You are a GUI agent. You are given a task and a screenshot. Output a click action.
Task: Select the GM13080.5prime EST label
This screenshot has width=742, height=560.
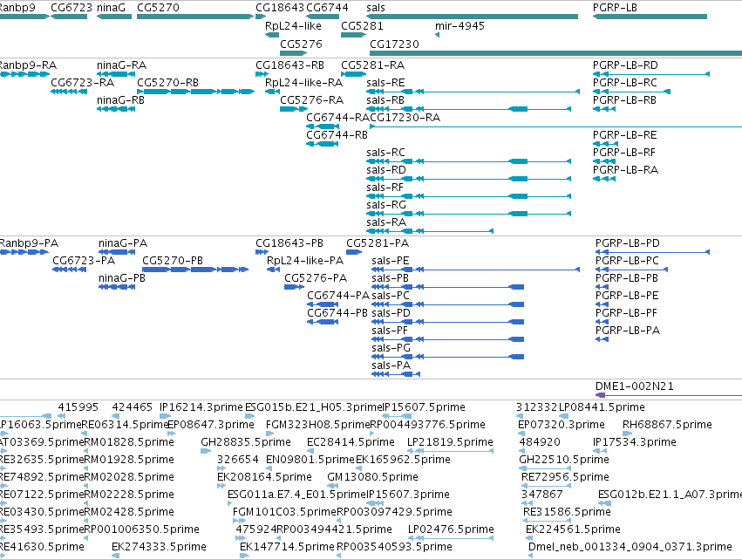pyautogui.click(x=372, y=476)
